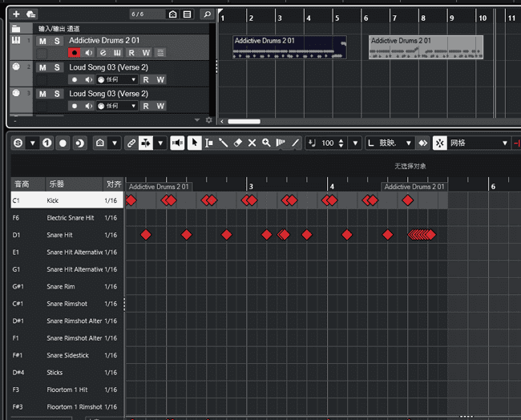Toggle Monitor on Addictive Drums track
521x420 pixels.
click(89, 53)
